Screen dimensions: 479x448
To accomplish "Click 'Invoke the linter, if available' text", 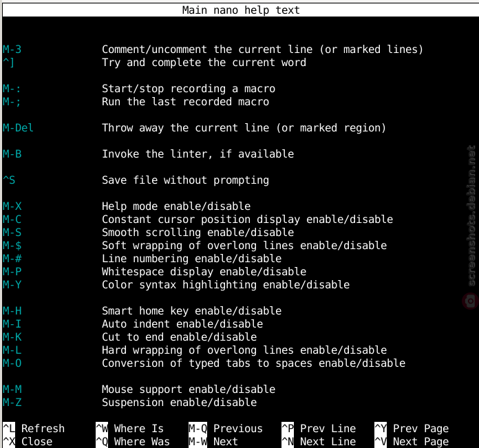I will tap(198, 154).
